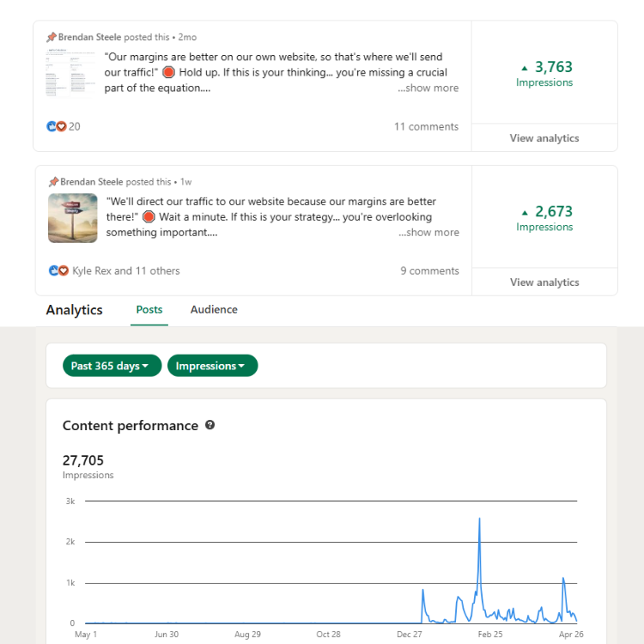Click reaction icons beside Kyle Rex and 11 others

click(x=58, y=270)
